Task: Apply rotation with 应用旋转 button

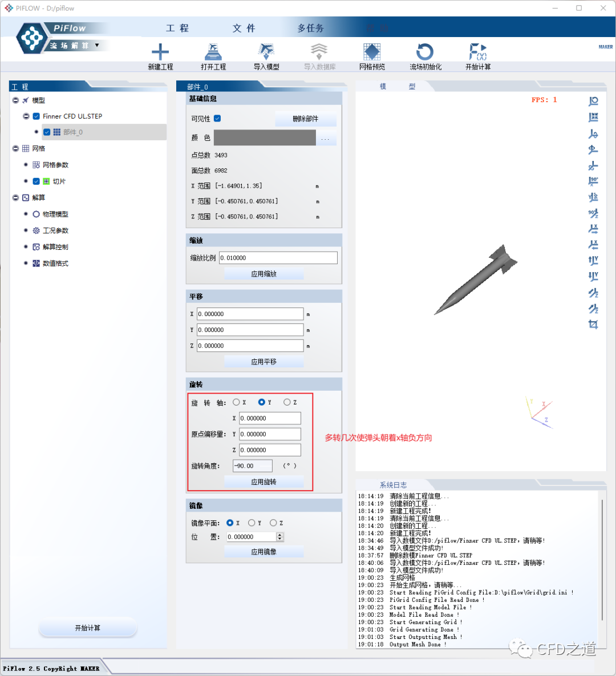Action: (x=264, y=482)
